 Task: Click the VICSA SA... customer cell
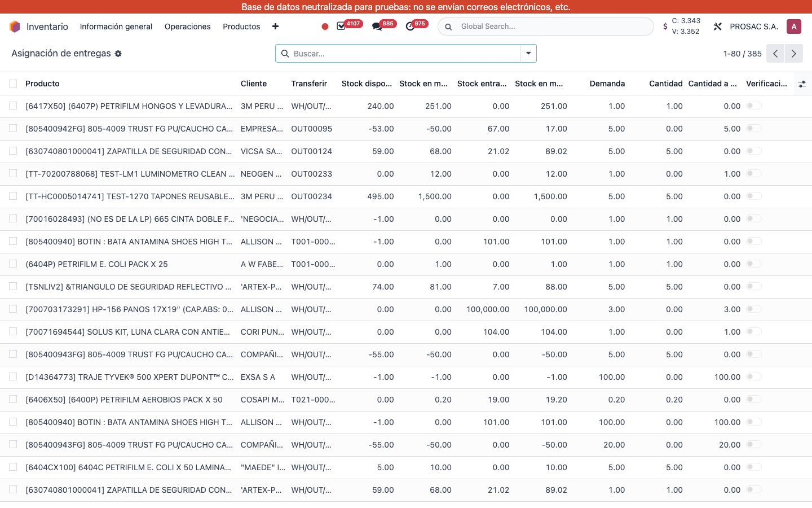tap(262, 151)
